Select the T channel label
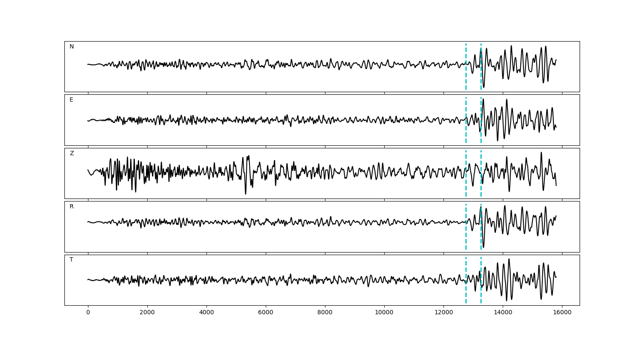The image size is (644, 343). 71,260
